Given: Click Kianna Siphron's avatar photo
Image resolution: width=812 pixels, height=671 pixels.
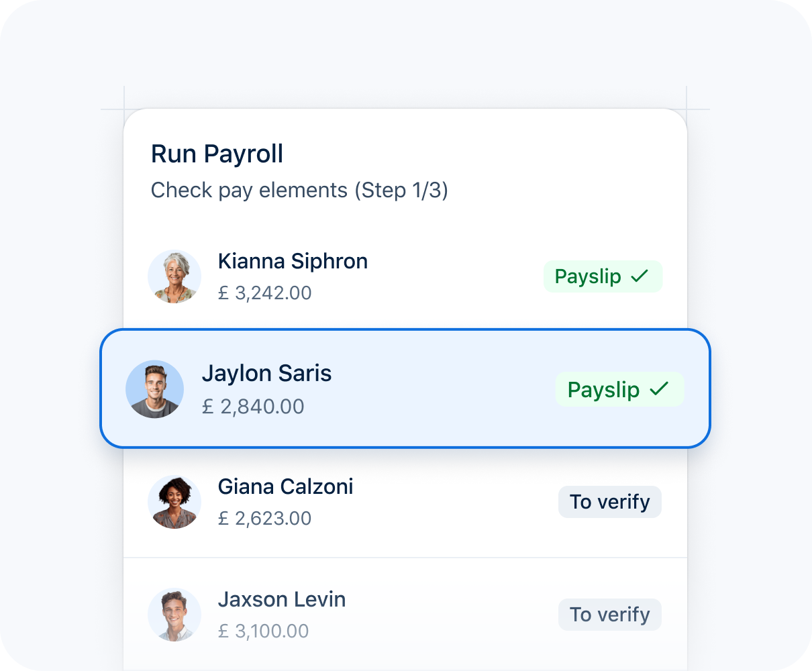Looking at the screenshot, I should (x=174, y=276).
